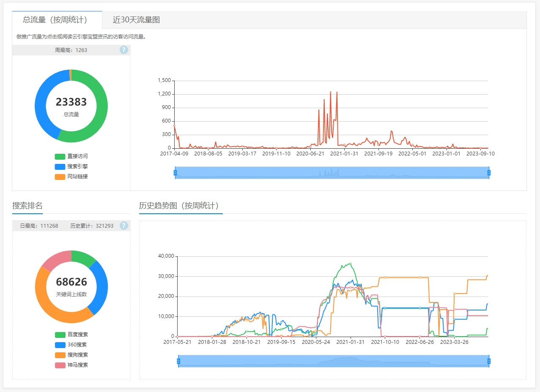The height and width of the screenshot is (392, 540).
Task: Click the help icon beside 周最高 1263
Action: tap(123, 50)
